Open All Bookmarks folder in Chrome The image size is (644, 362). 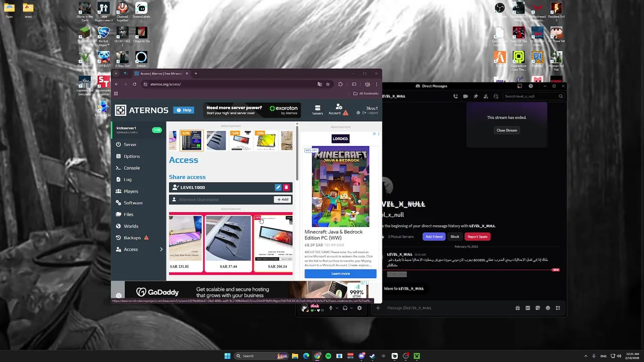(x=366, y=94)
